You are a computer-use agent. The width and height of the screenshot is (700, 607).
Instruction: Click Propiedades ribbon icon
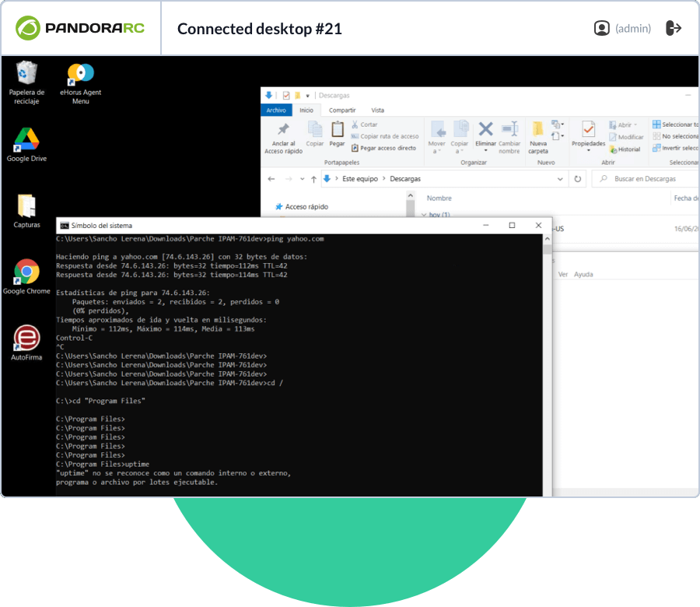[x=589, y=134]
